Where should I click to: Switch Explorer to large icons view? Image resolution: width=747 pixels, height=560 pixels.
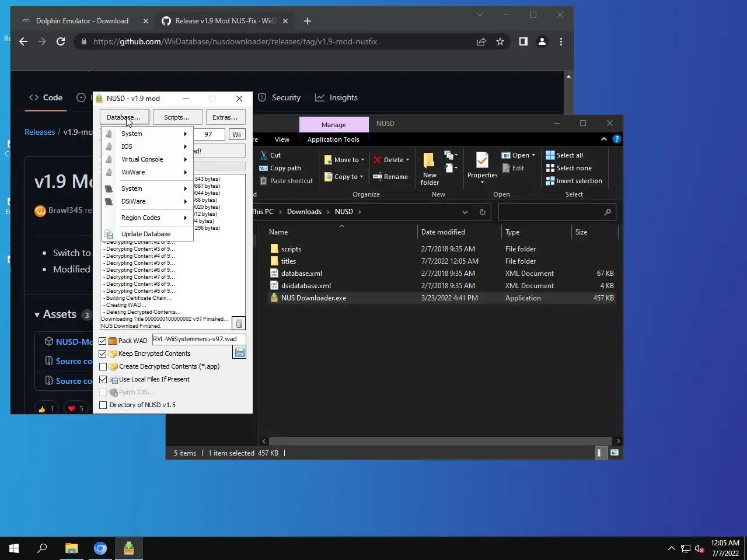(x=615, y=453)
